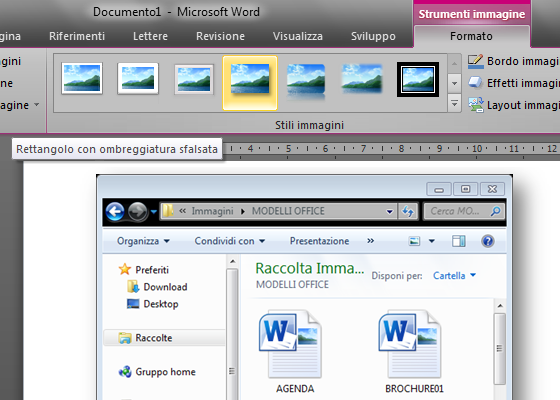560x400 pixels.
Task: Click the magnifier search icon
Action: [495, 211]
